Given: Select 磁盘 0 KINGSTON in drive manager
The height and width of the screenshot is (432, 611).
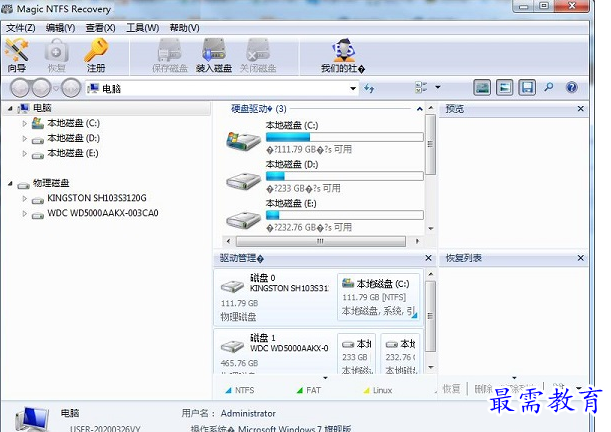Looking at the screenshot, I should point(275,298).
